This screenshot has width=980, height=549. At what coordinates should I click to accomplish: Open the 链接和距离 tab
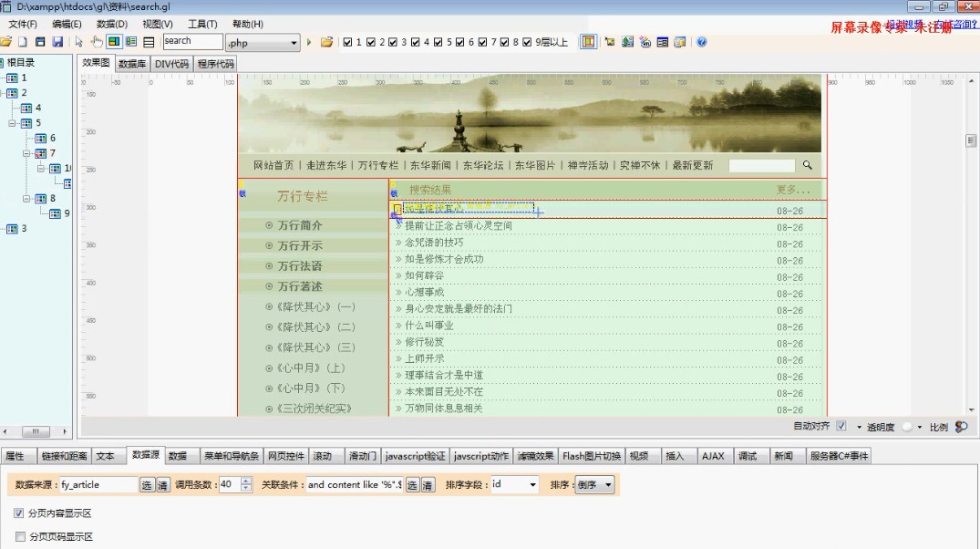tap(64, 456)
